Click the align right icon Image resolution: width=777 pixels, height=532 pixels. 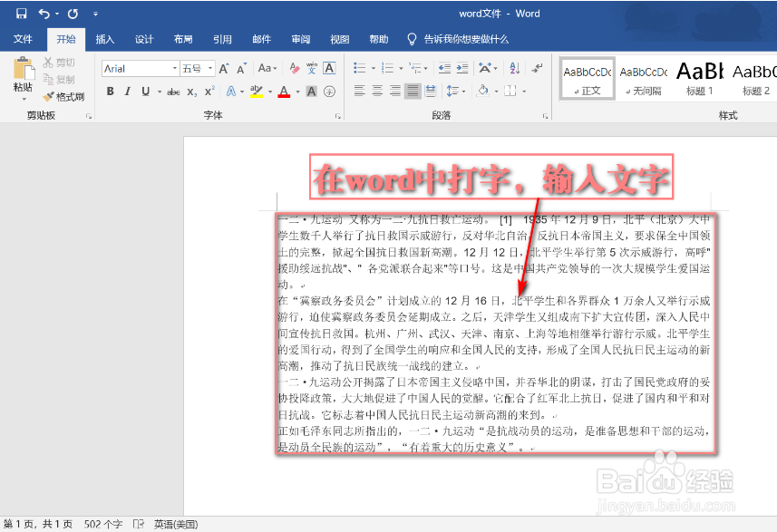(395, 92)
